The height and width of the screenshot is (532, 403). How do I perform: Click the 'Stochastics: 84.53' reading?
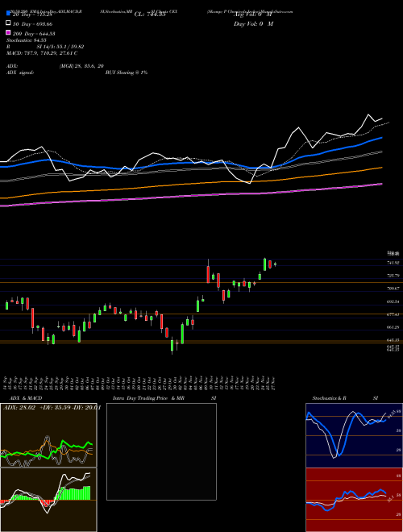pos(27,40)
